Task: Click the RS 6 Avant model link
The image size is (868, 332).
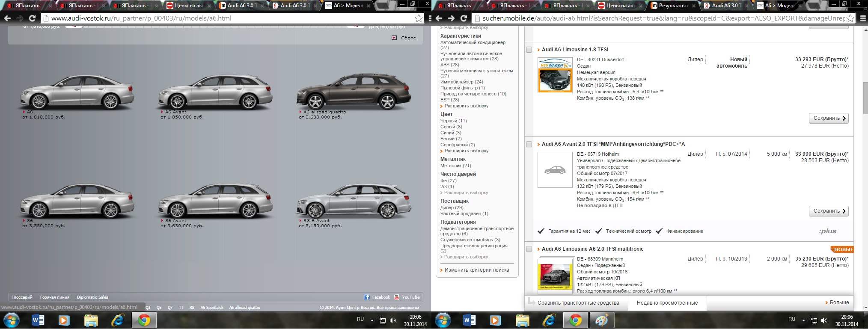Action: 317,221
